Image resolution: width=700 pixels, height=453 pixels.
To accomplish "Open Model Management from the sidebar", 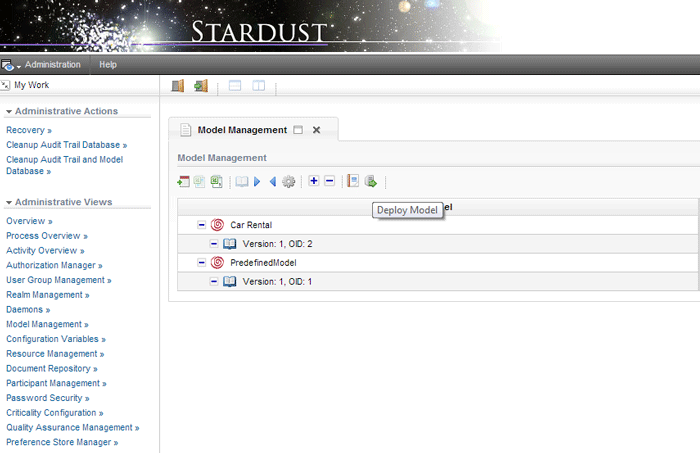I will coord(47,324).
